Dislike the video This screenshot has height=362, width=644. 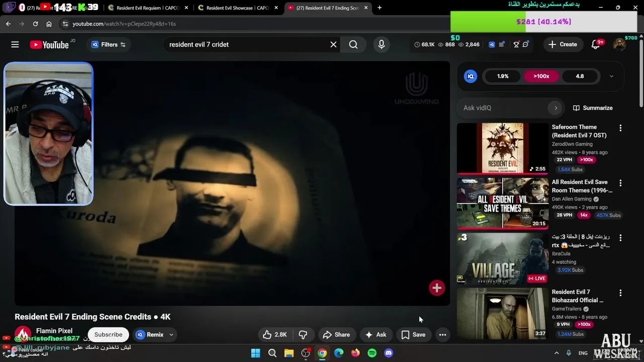303,335
